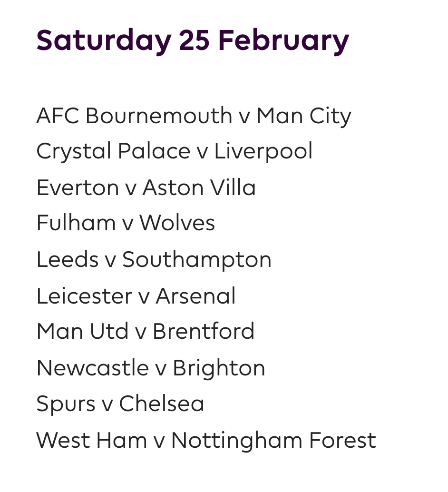Select Liverpool in the fixture list
This screenshot has width=448, height=492.
click(x=263, y=152)
